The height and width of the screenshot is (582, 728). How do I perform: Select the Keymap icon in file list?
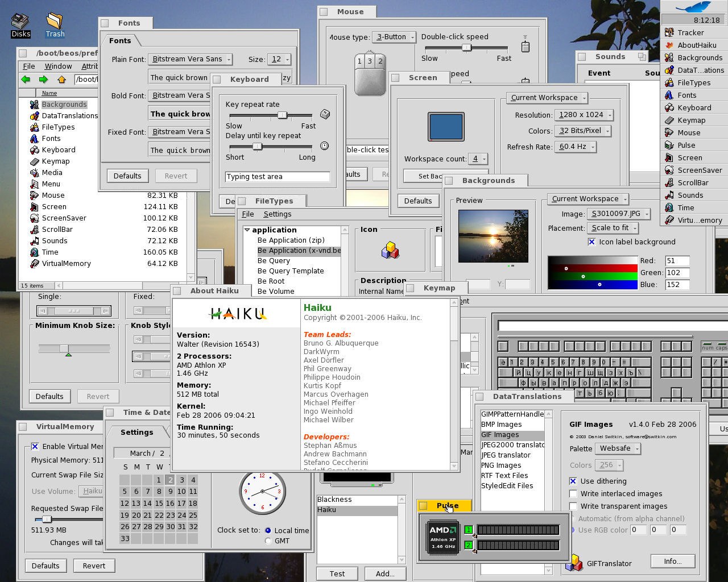pos(35,161)
